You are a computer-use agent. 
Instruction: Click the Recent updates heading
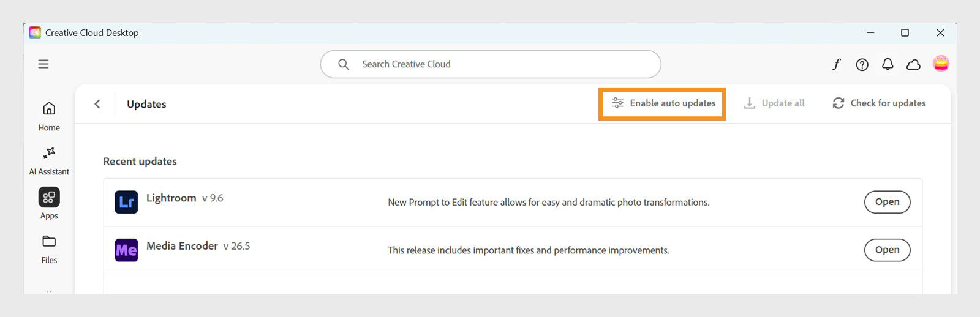(140, 162)
